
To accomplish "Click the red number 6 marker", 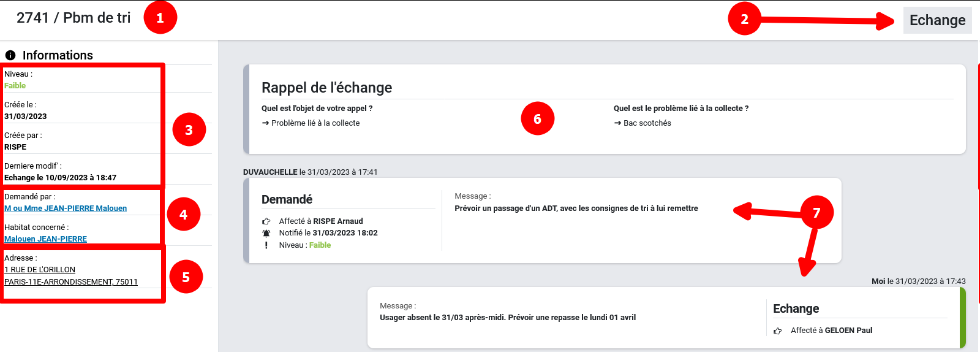I will 537,119.
